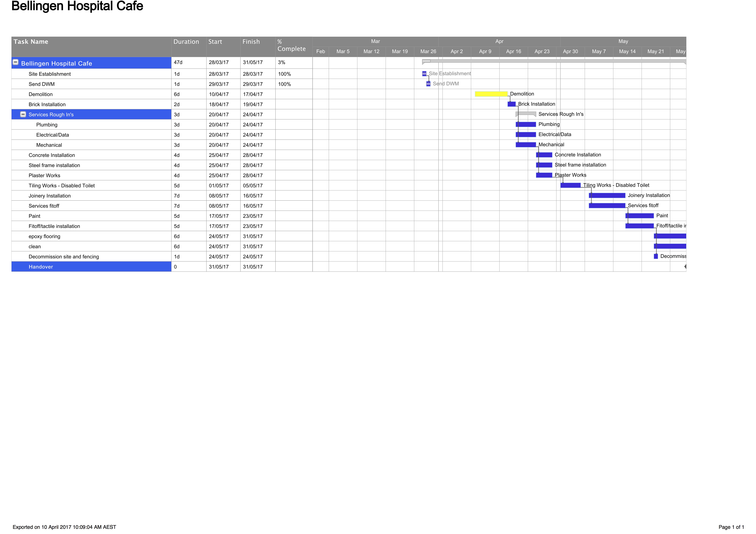Select the Site Establishment gantt bar
This screenshot has height=534, width=756.
[x=424, y=74]
